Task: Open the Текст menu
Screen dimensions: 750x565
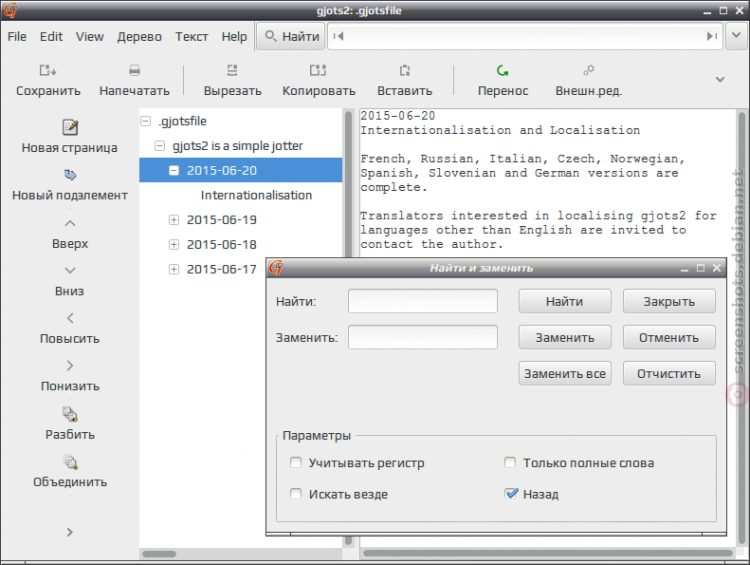Action: (191, 37)
